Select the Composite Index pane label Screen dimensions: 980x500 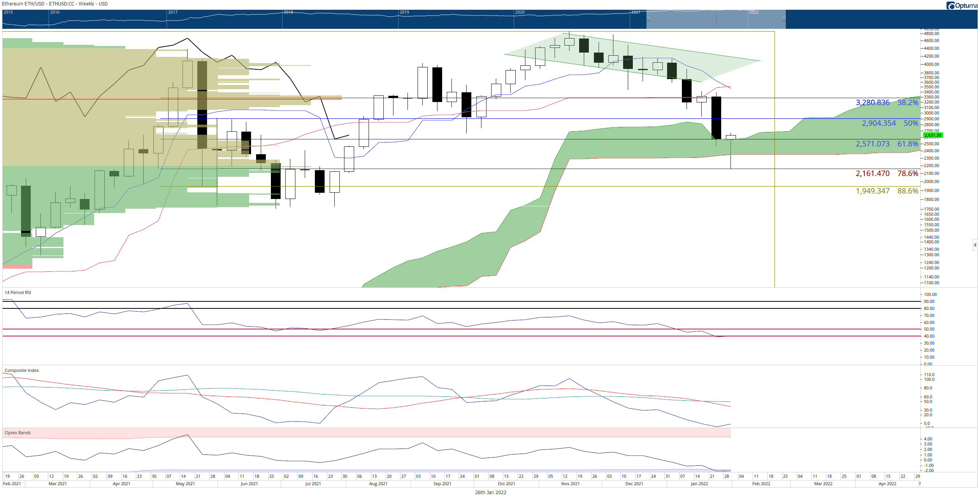(x=22, y=370)
